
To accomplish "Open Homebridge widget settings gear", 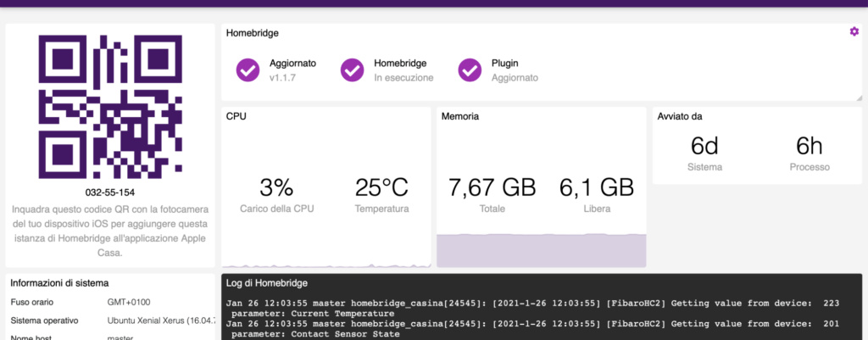I will click(854, 31).
